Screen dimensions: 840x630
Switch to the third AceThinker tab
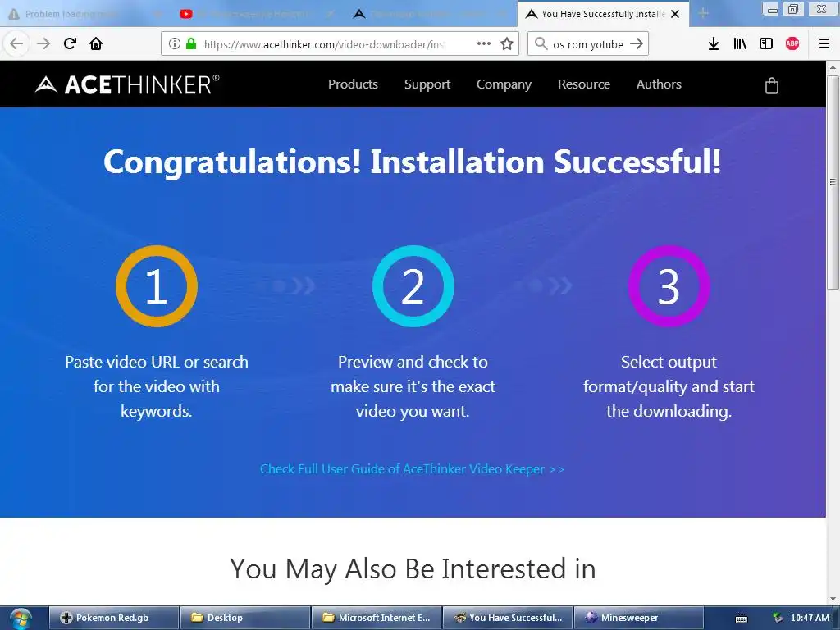click(431, 14)
